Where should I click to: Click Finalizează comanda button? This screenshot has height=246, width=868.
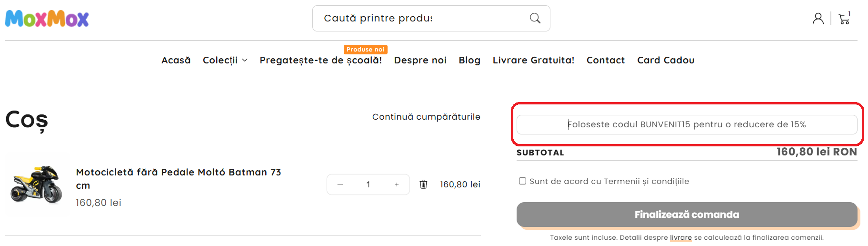click(x=687, y=215)
